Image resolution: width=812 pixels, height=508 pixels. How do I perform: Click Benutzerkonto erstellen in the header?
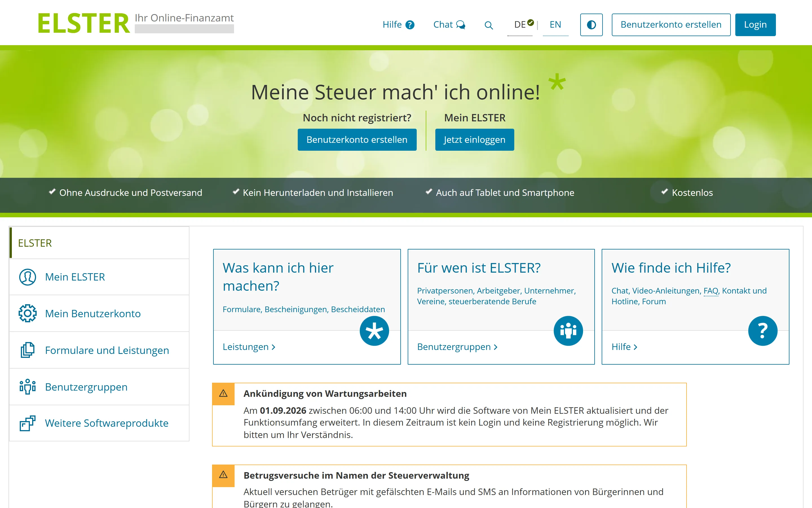click(671, 25)
